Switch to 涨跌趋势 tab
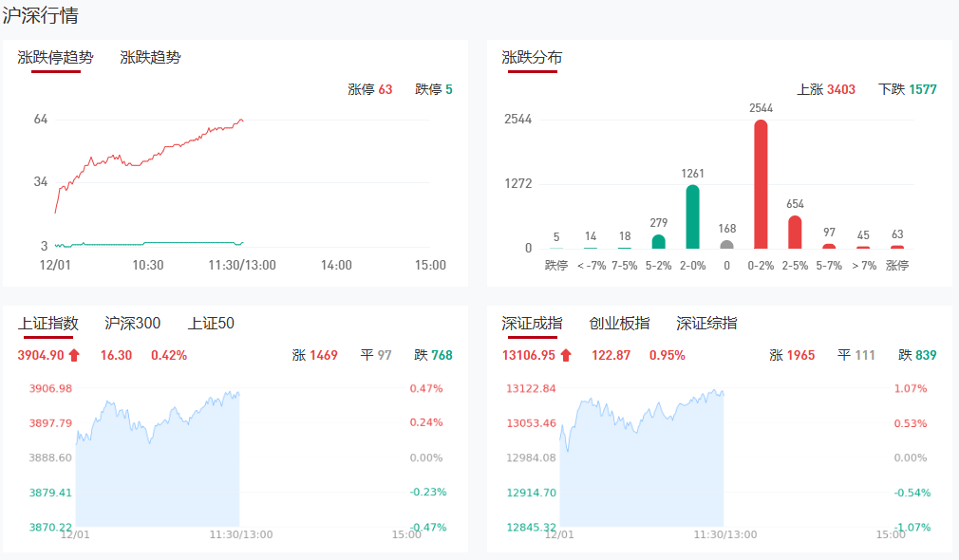The height and width of the screenshot is (560, 959). (150, 58)
